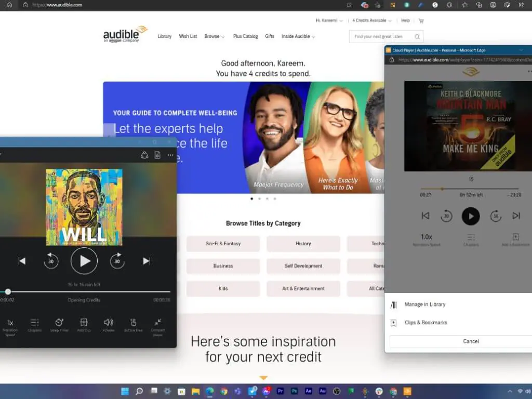Open the shopping cart icon on Audible
Screen dimensions: 532x399
click(x=421, y=21)
